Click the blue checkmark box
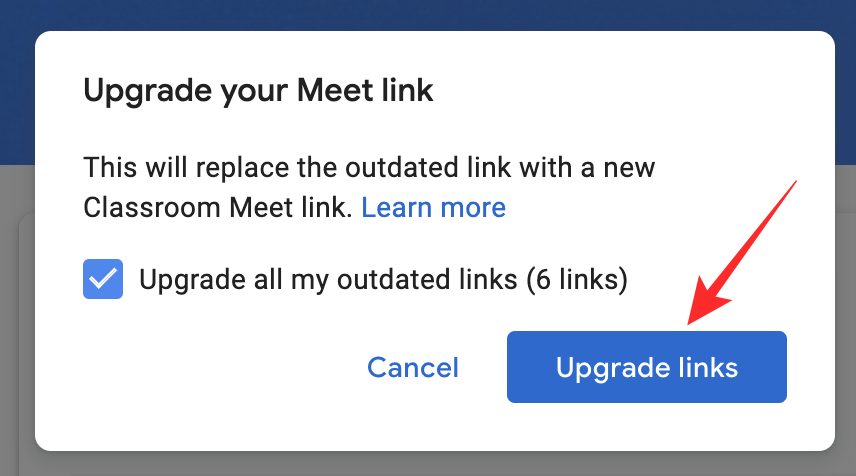This screenshot has height=476, width=856. pyautogui.click(x=103, y=280)
